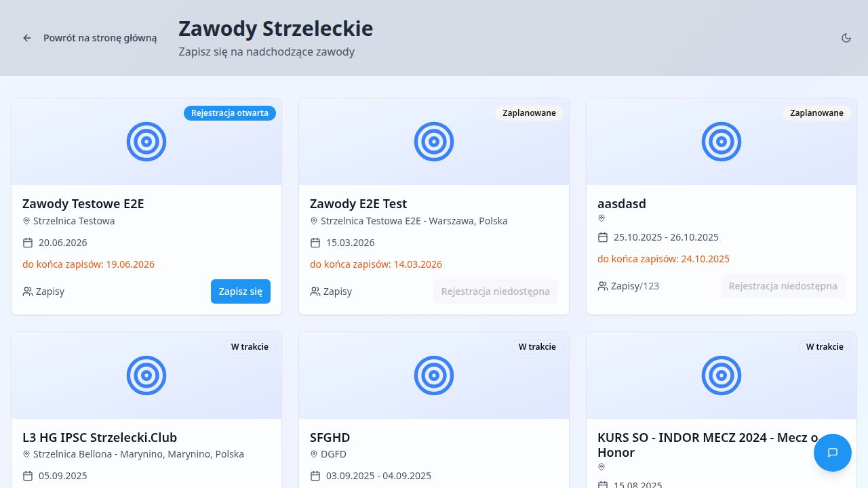The image size is (868, 488).
Task: Click the people icon on Zawody E2E Test card
Action: [x=315, y=291]
